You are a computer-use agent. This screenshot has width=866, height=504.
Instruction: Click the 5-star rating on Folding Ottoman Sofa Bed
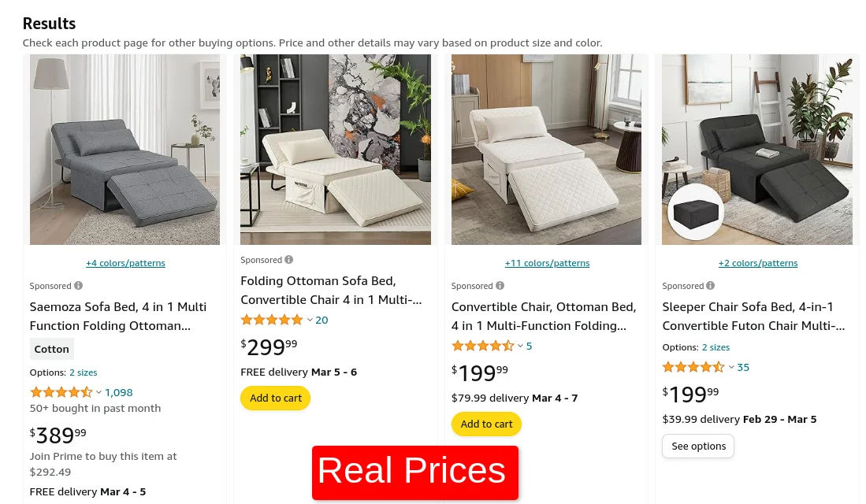[x=272, y=320]
